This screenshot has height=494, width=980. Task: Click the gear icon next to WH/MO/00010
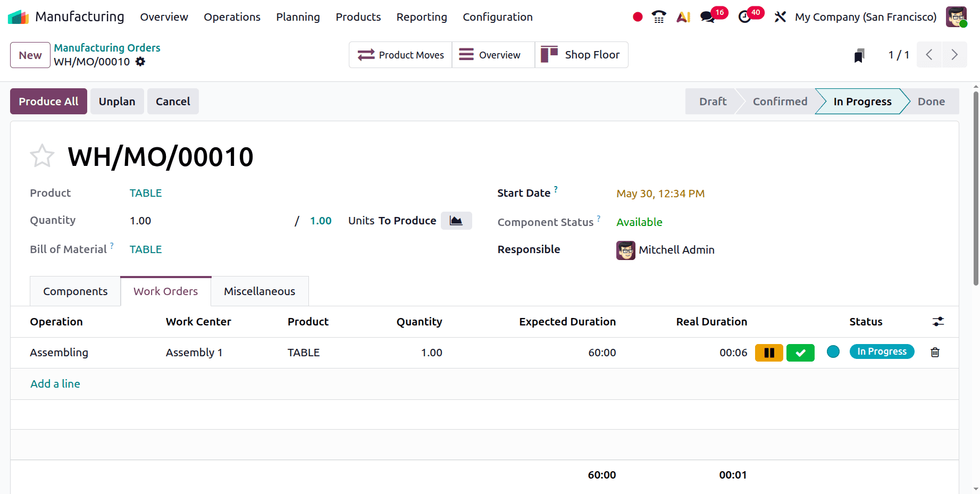coord(140,62)
